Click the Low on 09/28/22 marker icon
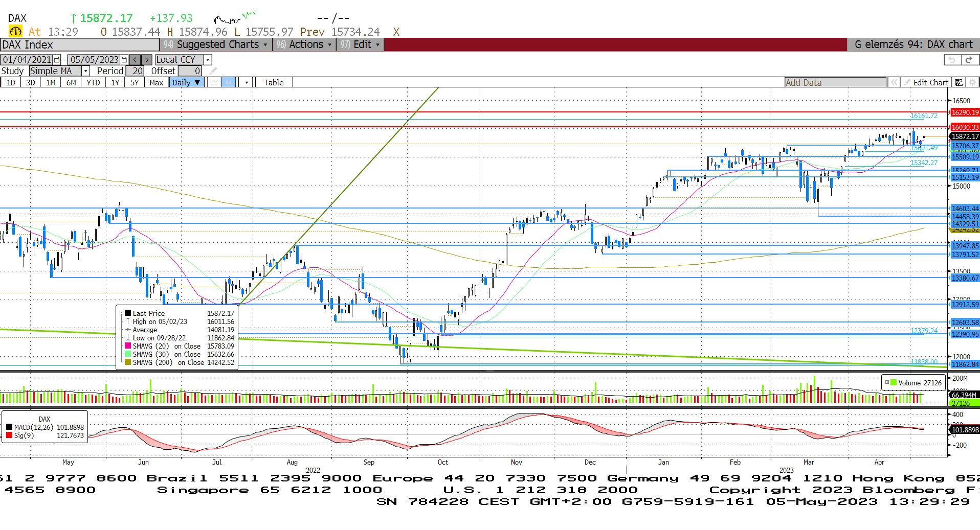The width and height of the screenshot is (980, 530). tap(128, 338)
